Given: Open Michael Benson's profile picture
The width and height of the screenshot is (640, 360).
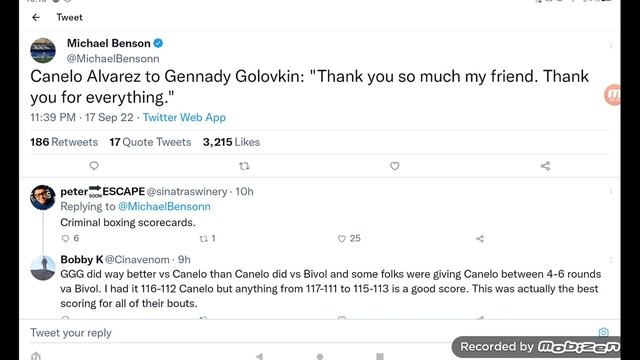Looking at the screenshot, I should 43,50.
